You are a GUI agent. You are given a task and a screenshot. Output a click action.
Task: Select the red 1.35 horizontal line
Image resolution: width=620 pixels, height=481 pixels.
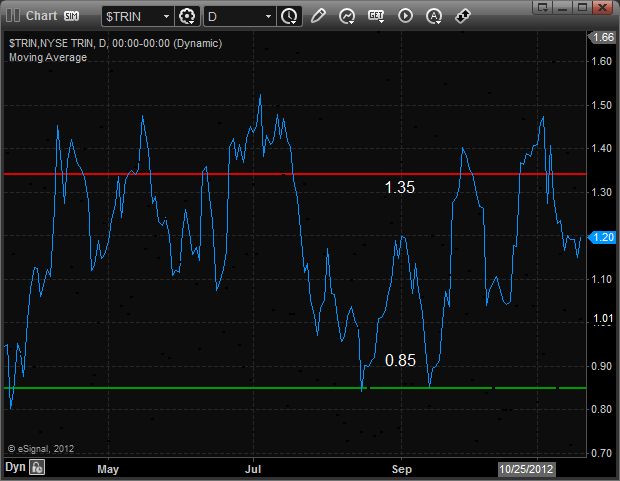click(295, 174)
